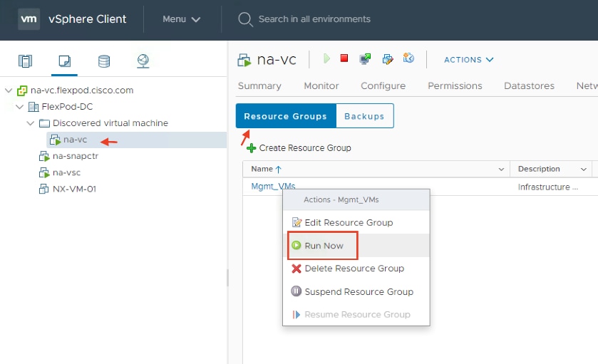Image resolution: width=598 pixels, height=364 pixels.
Task: Collapse the FlexPod-DC tree node
Action: pos(20,107)
